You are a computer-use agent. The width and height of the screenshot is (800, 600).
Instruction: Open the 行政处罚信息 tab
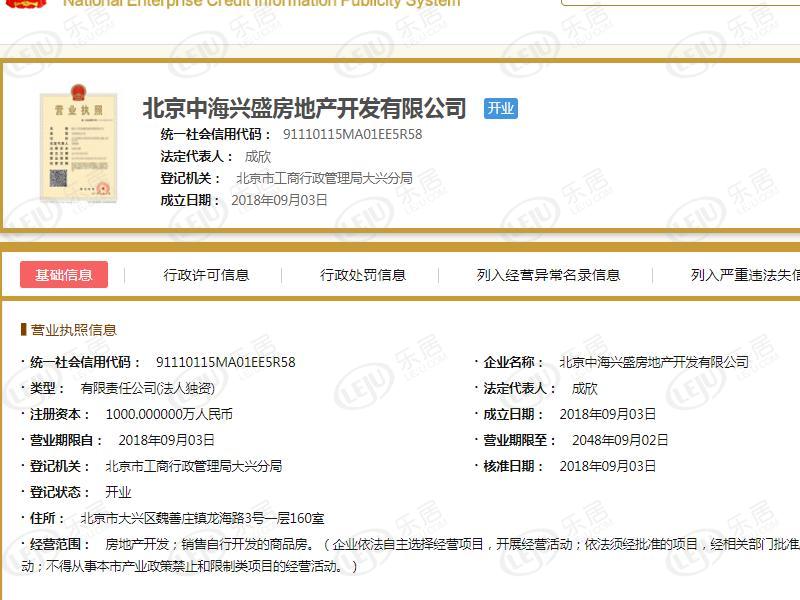click(x=363, y=275)
